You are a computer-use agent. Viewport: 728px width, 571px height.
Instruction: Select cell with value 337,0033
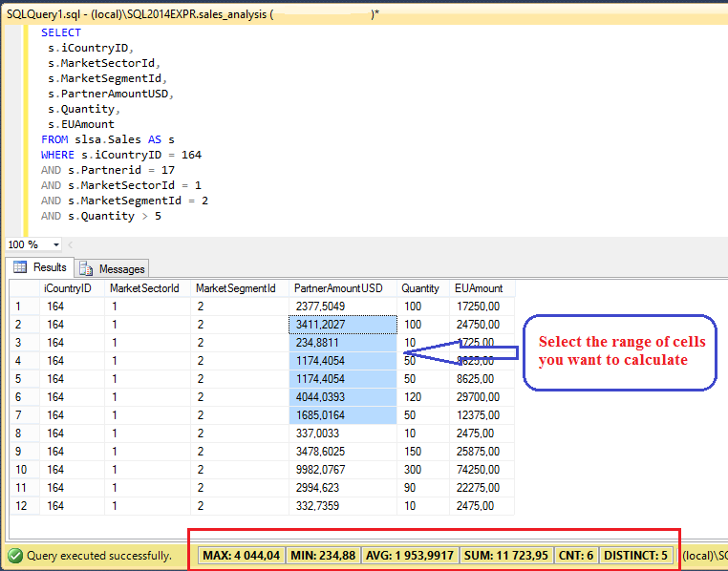click(343, 433)
